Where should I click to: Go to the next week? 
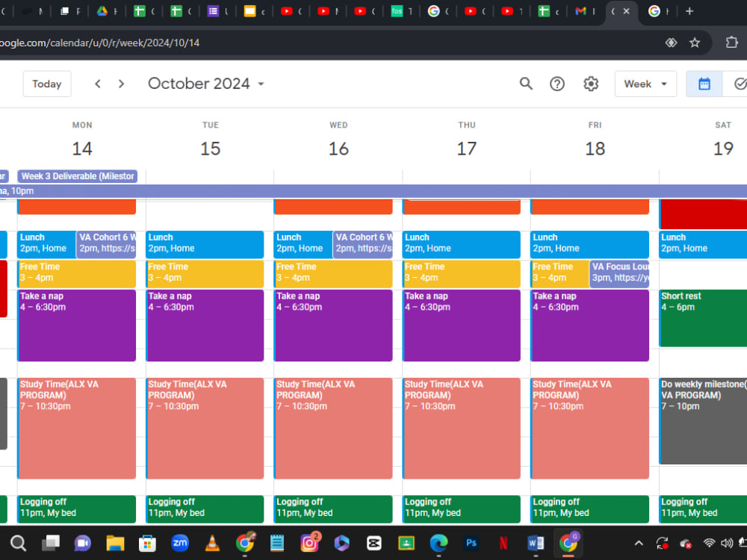(121, 84)
